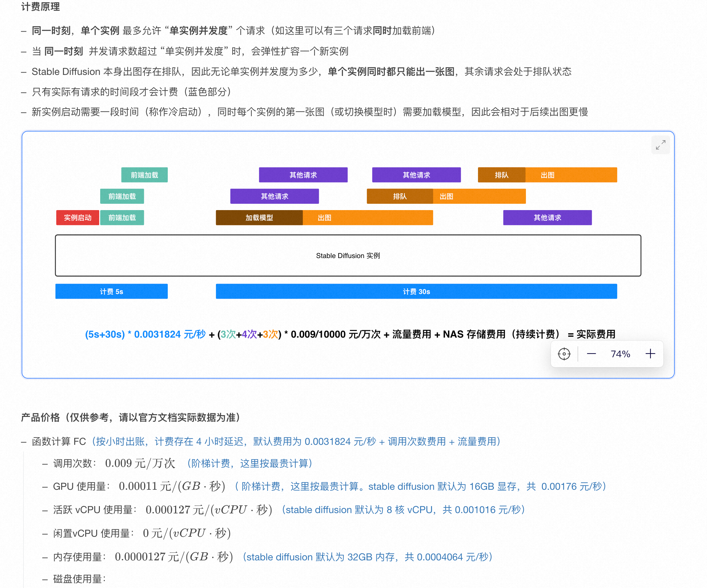Click NAS 存储费用 in the formula
This screenshot has height=588, width=707.
pos(474,334)
